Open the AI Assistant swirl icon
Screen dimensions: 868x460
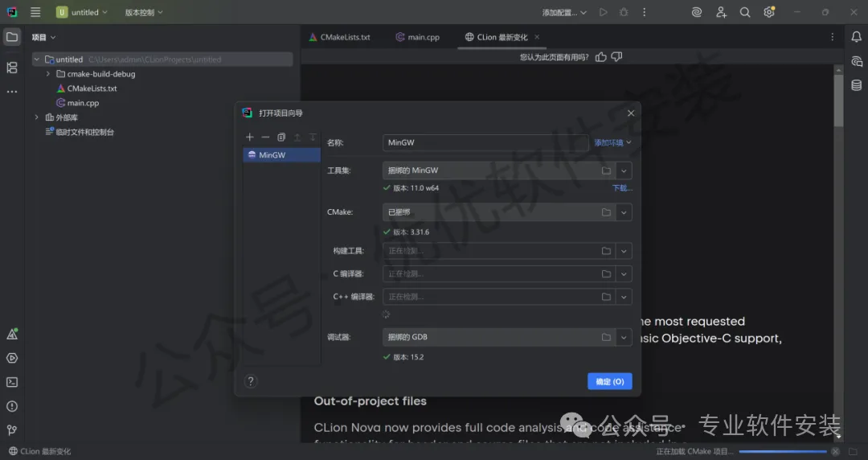point(697,12)
